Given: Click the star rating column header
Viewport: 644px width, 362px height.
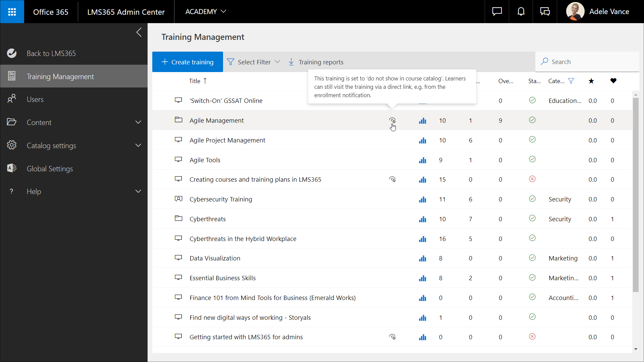Looking at the screenshot, I should 591,81.
